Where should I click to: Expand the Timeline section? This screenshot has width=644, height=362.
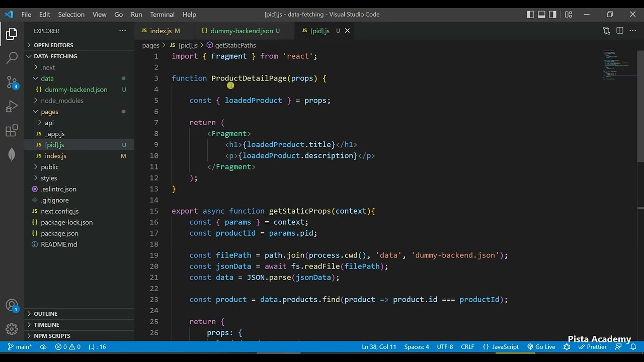click(79, 325)
